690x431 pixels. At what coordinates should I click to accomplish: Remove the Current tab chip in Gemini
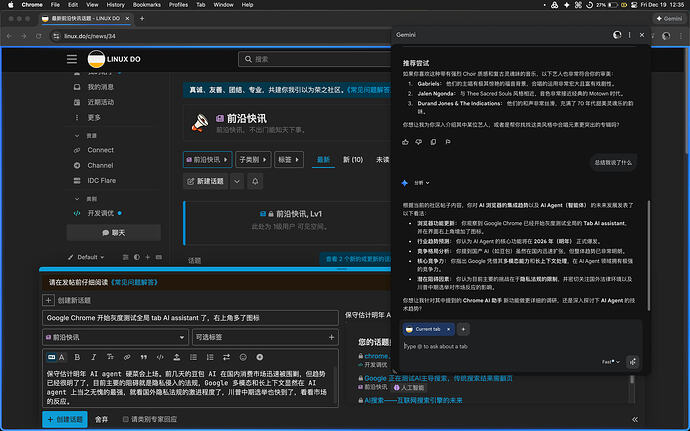[448, 329]
